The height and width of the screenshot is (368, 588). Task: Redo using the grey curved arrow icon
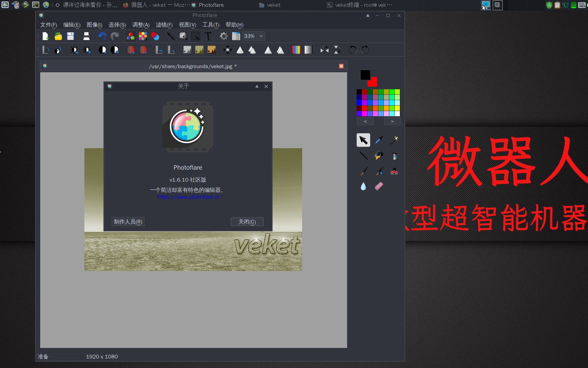tap(115, 36)
